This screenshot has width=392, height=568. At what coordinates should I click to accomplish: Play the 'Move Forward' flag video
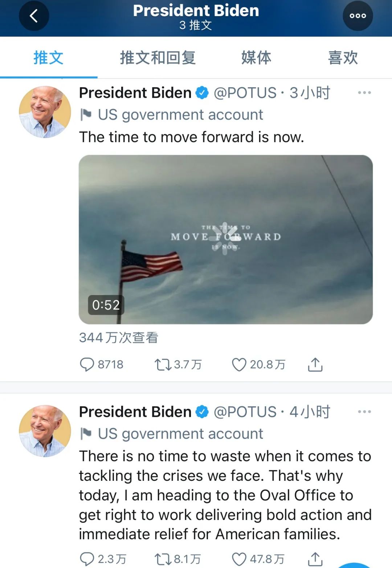(225, 239)
